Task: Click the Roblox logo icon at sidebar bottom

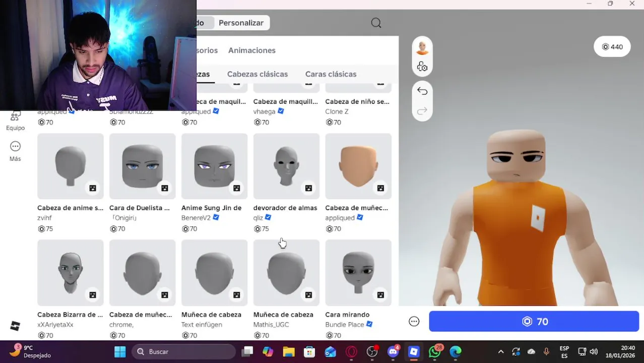Action: coord(15,326)
